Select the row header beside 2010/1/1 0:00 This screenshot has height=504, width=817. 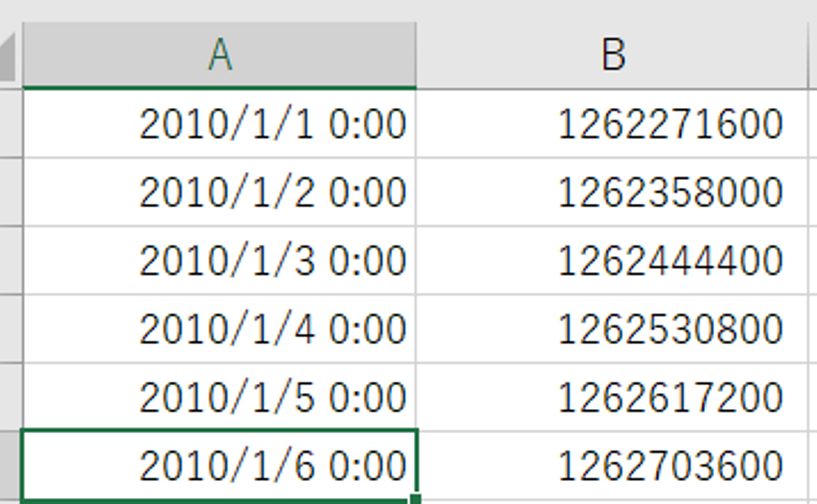point(10,124)
